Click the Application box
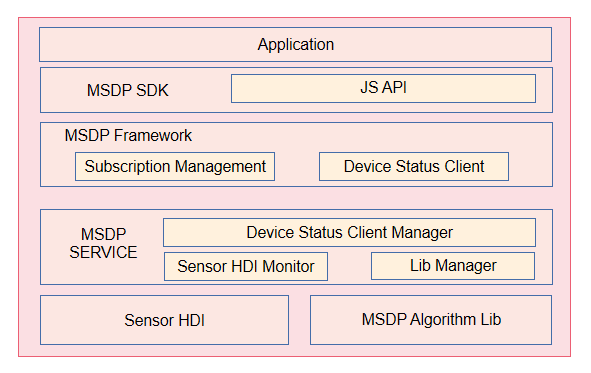This screenshot has width=591, height=373. click(x=296, y=44)
